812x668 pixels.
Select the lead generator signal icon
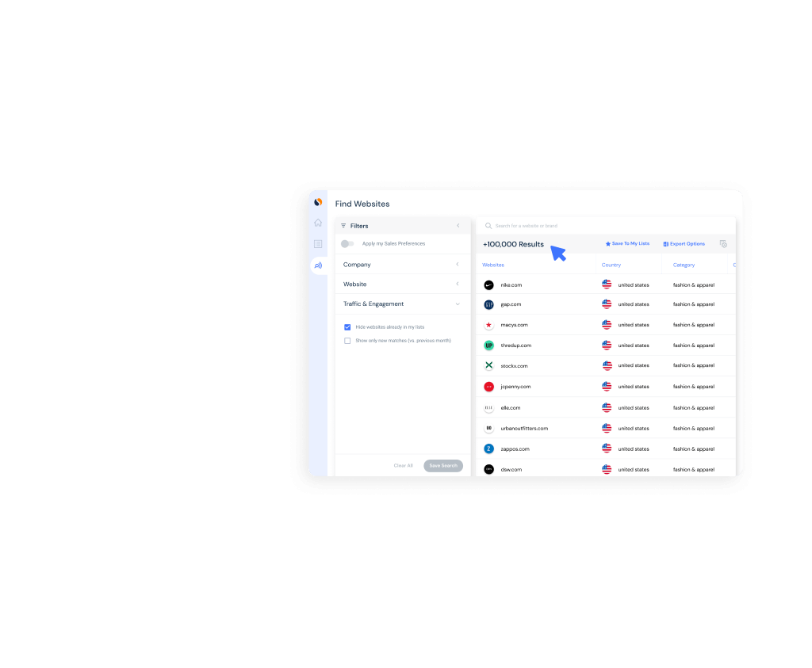coord(318,265)
